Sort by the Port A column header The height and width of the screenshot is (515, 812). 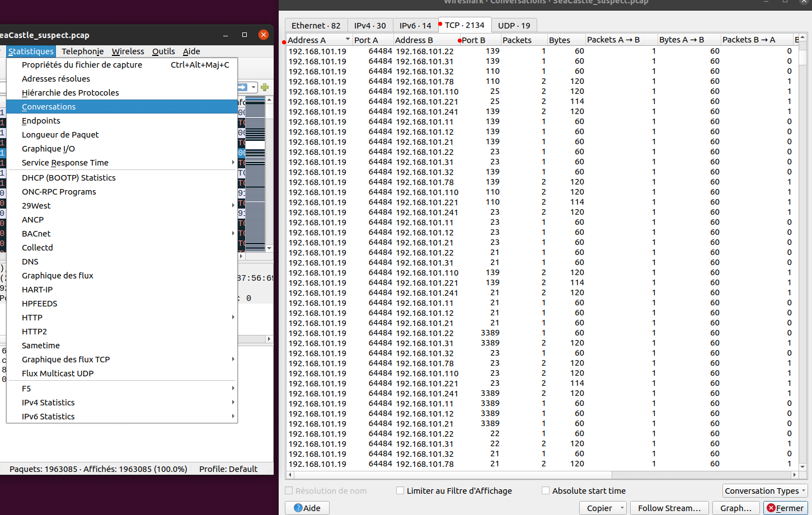click(372, 40)
